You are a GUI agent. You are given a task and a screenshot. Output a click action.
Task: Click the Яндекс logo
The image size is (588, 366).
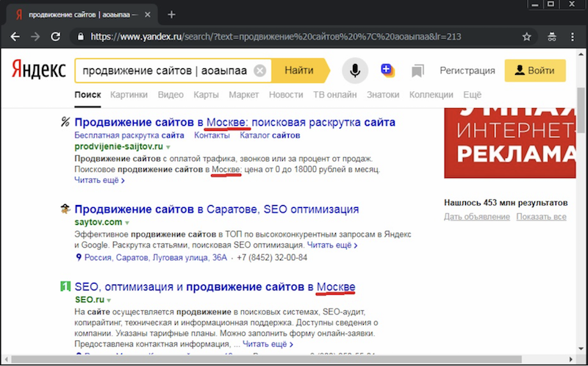39,70
